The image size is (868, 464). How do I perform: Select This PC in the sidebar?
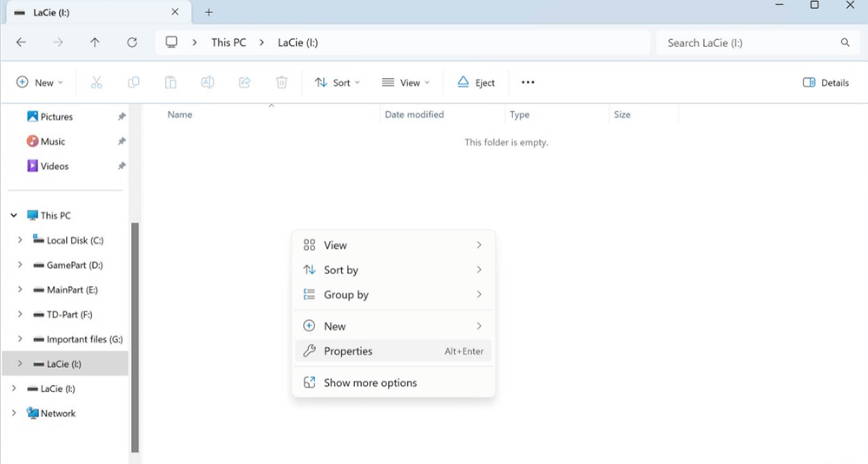(x=49, y=216)
